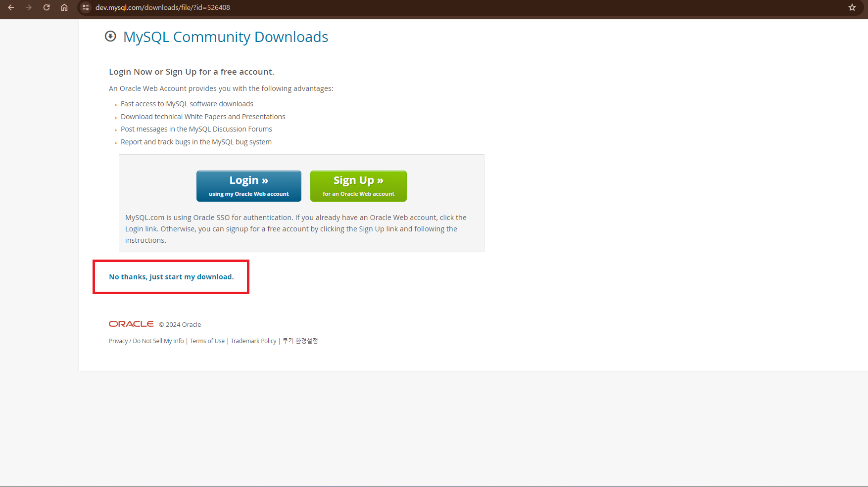Log in using my Oracle Web account

pos(249,186)
